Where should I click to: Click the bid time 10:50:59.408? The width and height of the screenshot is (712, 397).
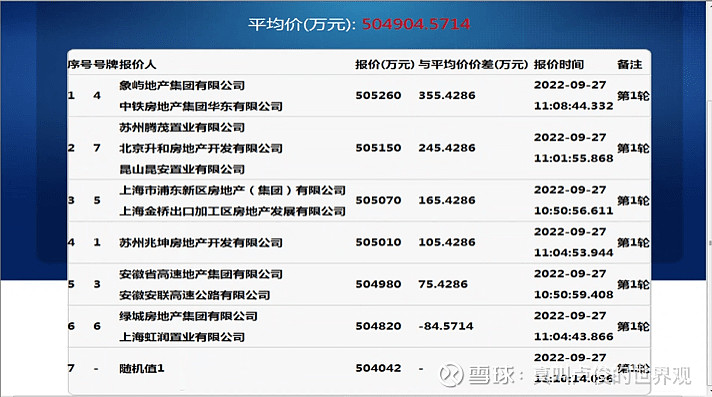pyautogui.click(x=574, y=294)
